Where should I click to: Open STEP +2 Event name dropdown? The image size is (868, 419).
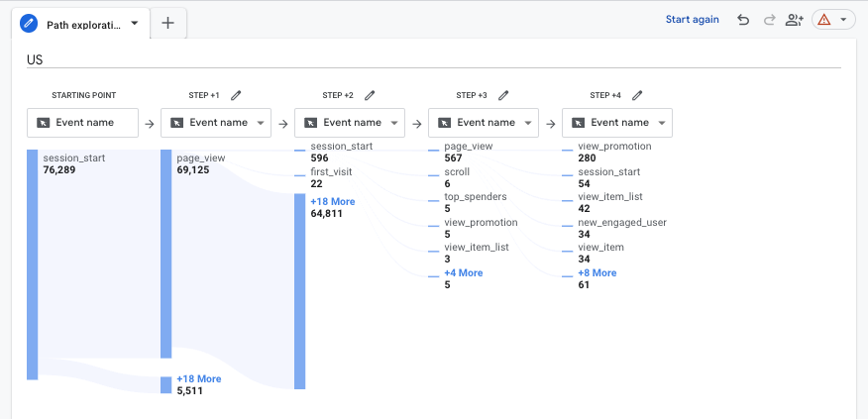[350, 123]
